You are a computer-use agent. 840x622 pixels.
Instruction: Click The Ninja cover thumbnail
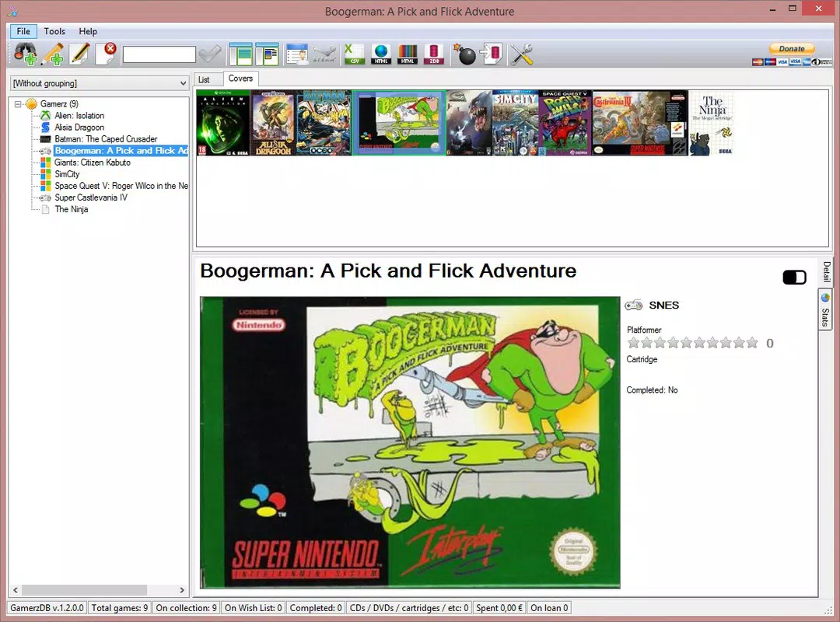712,123
